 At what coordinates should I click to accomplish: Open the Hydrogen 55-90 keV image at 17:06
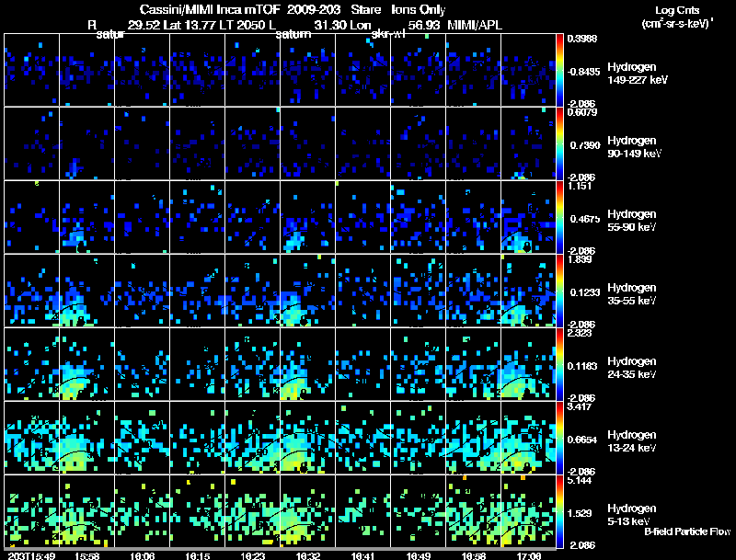[528, 217]
